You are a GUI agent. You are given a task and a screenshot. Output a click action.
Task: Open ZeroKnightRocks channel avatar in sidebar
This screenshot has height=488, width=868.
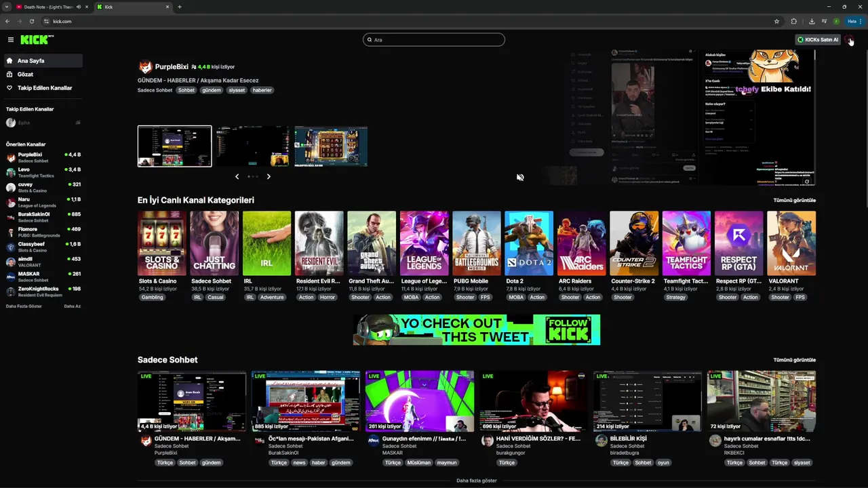tap(11, 292)
